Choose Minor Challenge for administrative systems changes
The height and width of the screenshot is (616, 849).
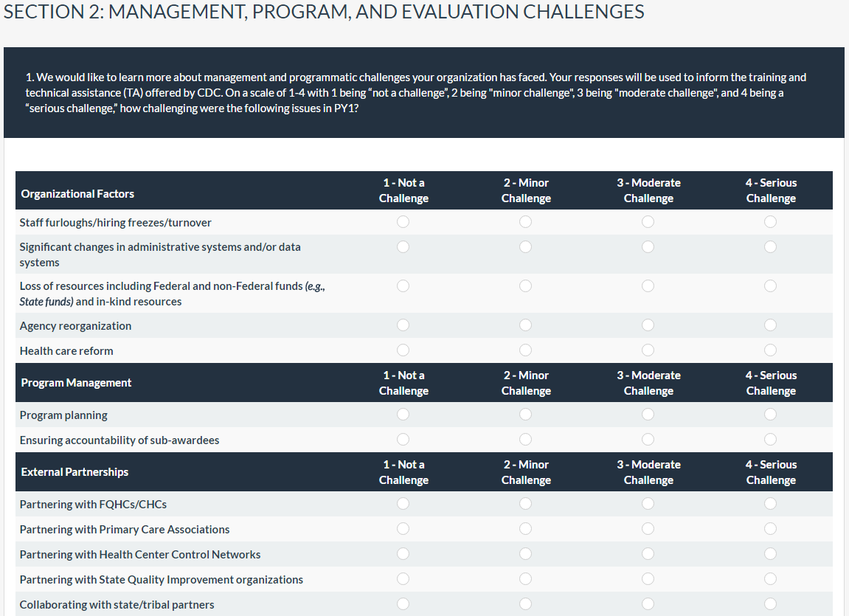(525, 247)
